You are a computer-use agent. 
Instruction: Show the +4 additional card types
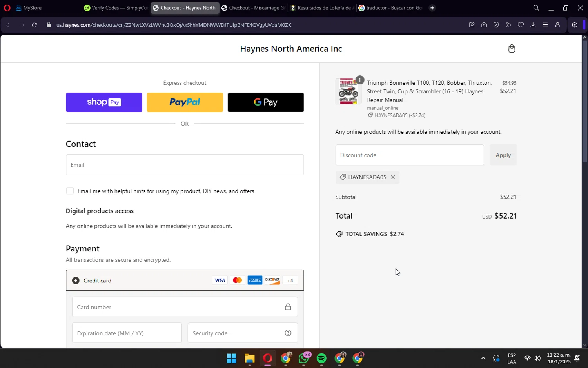pyautogui.click(x=290, y=280)
